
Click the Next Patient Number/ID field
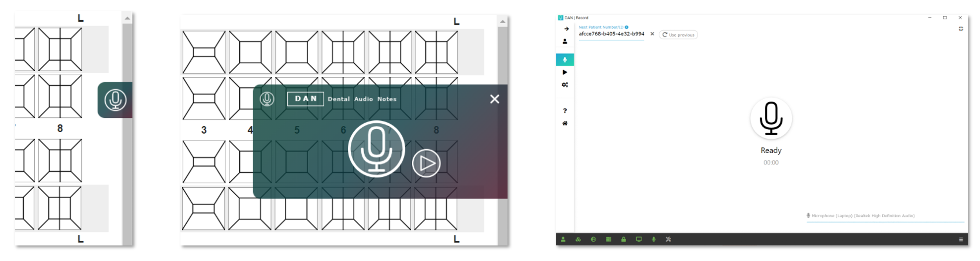pyautogui.click(x=611, y=34)
